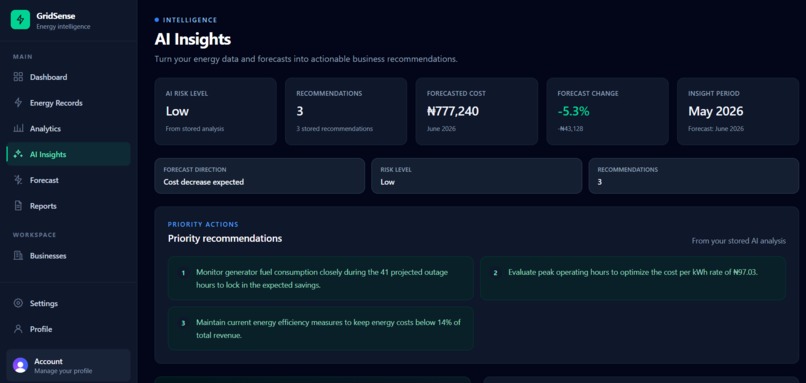Click the Profile person icon
The width and height of the screenshot is (806, 383).
pos(19,329)
